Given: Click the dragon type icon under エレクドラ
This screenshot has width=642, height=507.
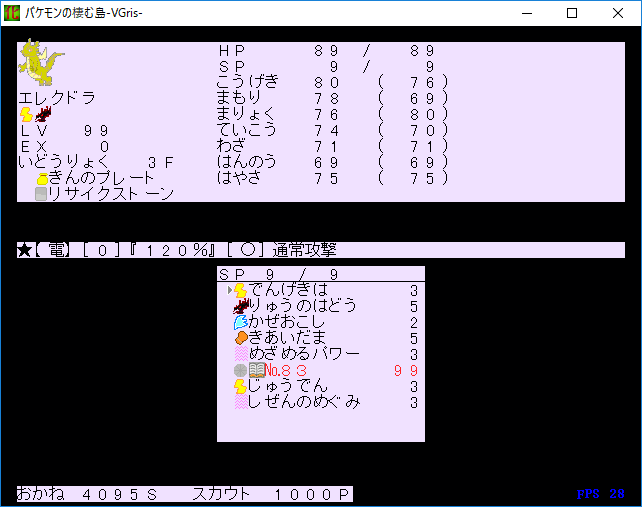Looking at the screenshot, I should pyautogui.click(x=43, y=114).
